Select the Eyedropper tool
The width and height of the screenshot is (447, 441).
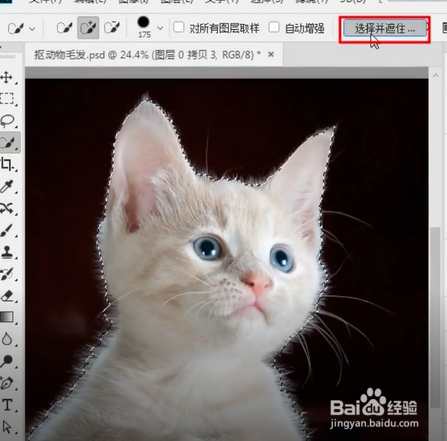pos(7,186)
